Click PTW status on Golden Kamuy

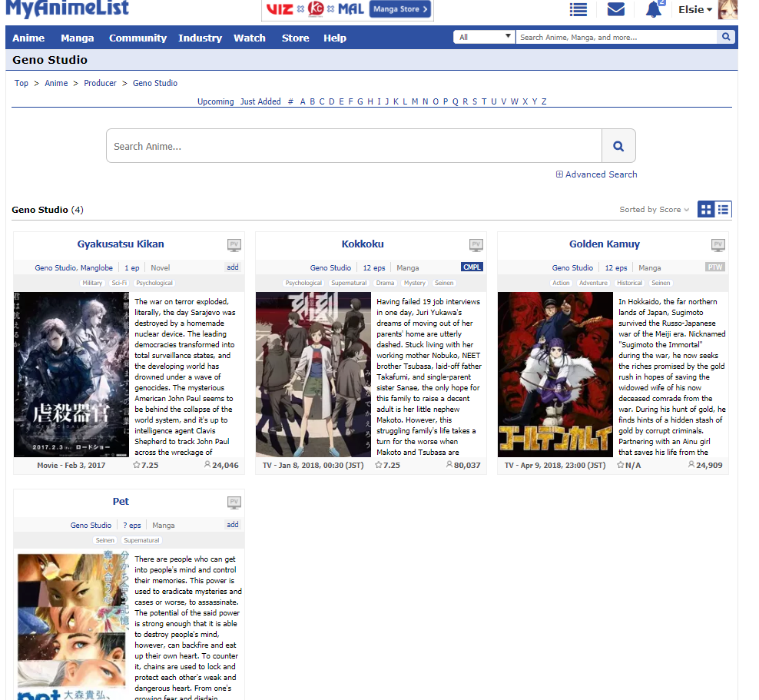tap(715, 267)
